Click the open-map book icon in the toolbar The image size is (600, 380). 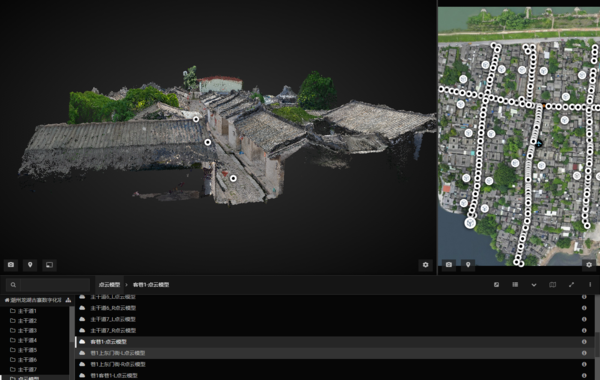[553, 285]
